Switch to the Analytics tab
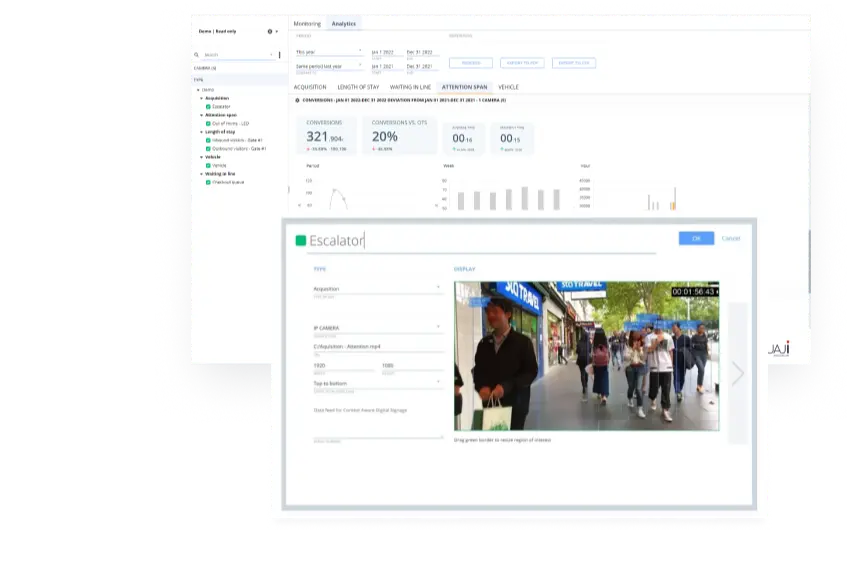The image size is (847, 570). (x=344, y=24)
